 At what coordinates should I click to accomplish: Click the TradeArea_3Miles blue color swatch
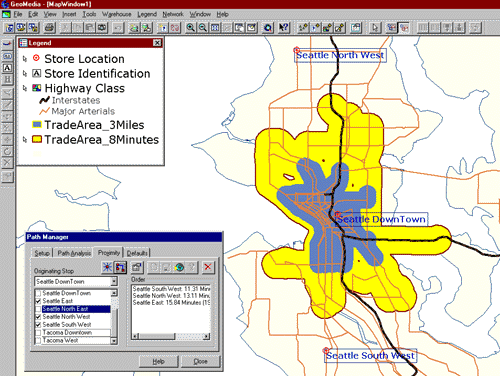[37, 125]
